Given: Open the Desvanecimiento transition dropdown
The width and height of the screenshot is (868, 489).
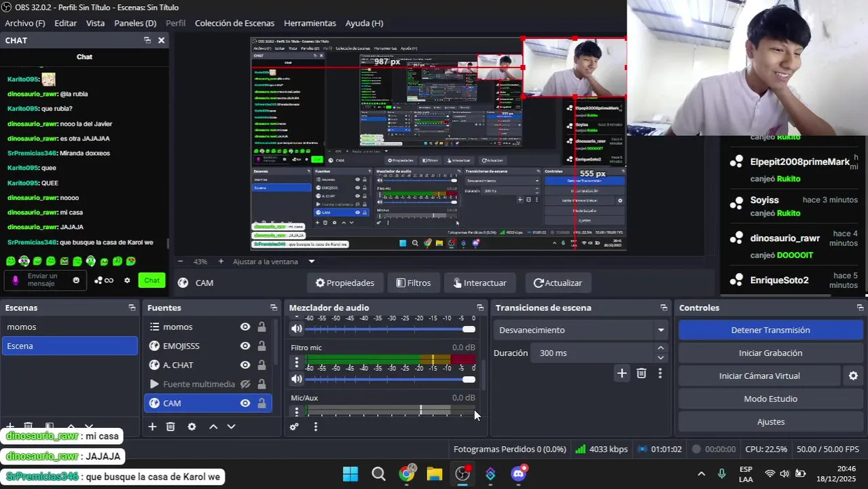Looking at the screenshot, I should (x=582, y=330).
